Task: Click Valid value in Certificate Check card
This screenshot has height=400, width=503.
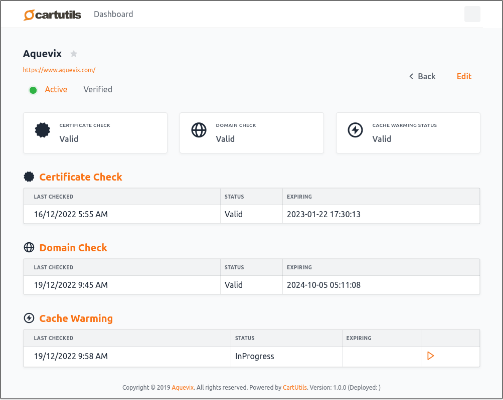Action: click(69, 139)
